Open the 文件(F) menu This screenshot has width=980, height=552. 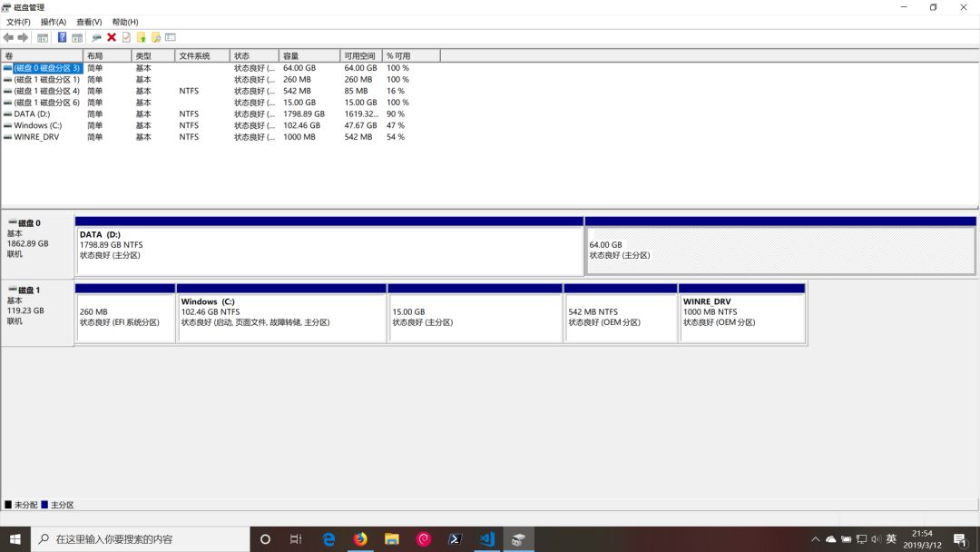point(18,22)
